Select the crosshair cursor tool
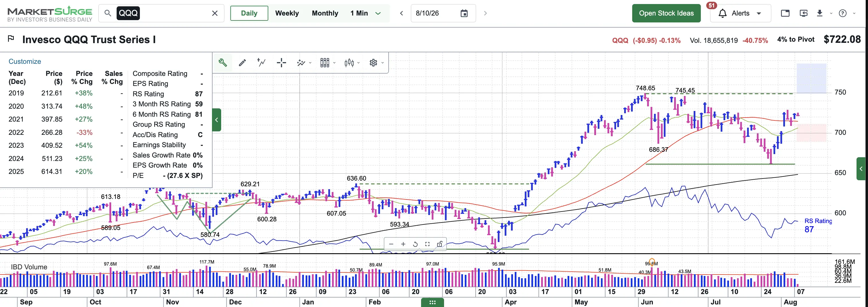This screenshot has height=307, width=868. pyautogui.click(x=281, y=62)
